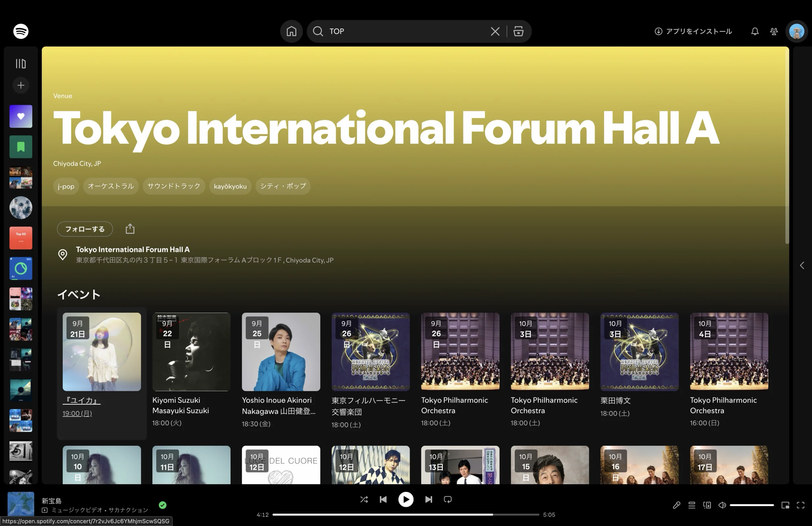Click the フォローする follow button
The height and width of the screenshot is (526, 812).
click(85, 229)
